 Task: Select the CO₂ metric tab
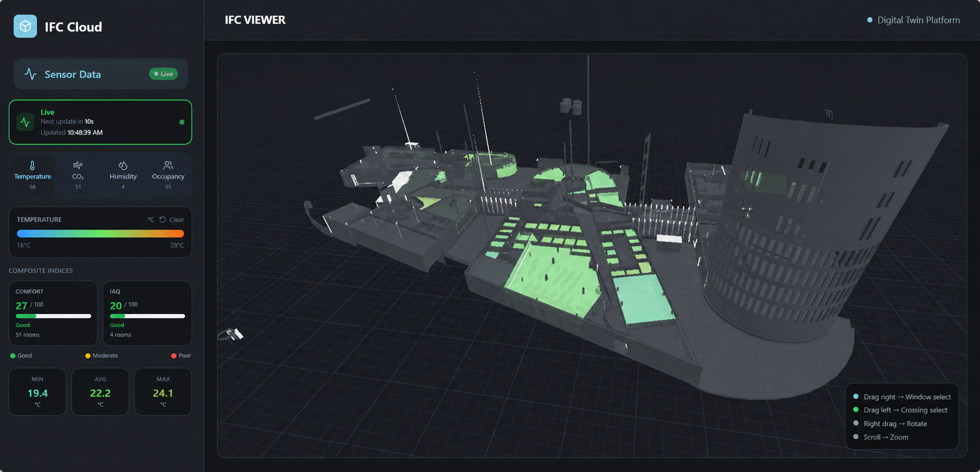tap(78, 175)
